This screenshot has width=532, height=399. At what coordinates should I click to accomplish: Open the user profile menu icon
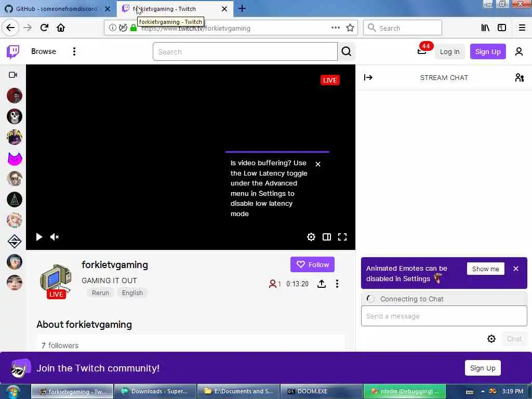[519, 51]
